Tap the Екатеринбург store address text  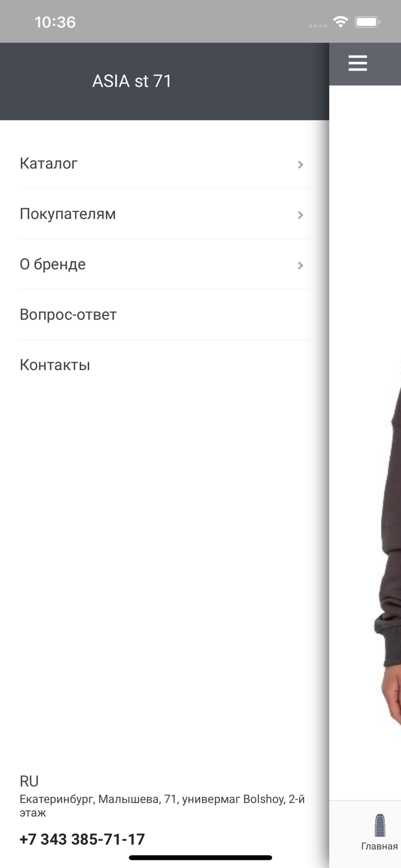click(162, 806)
